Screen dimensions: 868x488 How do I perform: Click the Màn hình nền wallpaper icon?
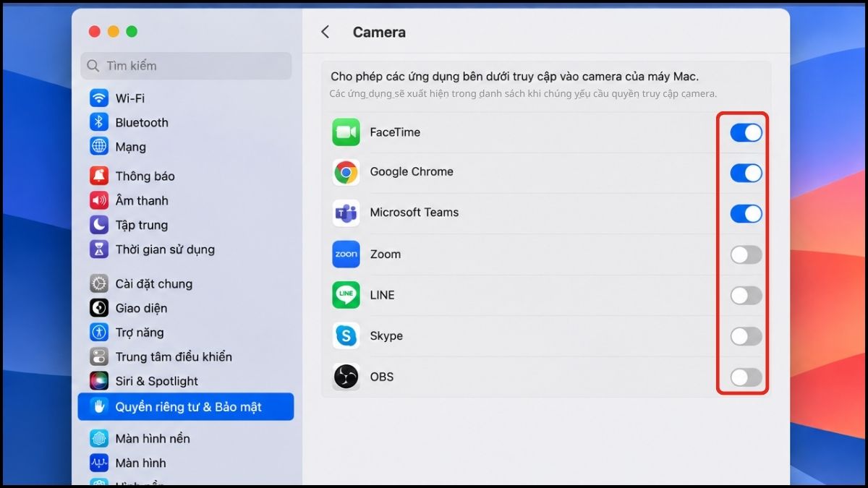(99, 438)
